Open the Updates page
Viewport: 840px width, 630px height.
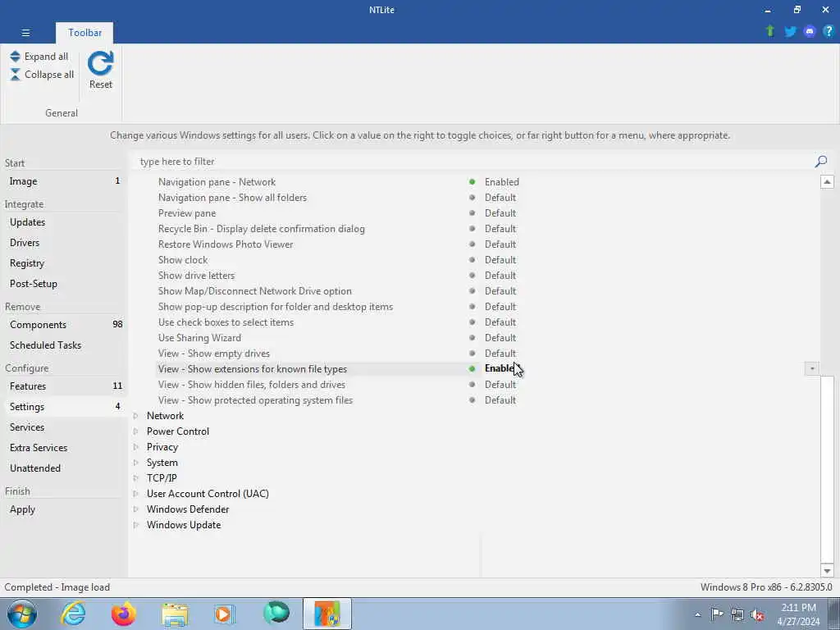64,222
